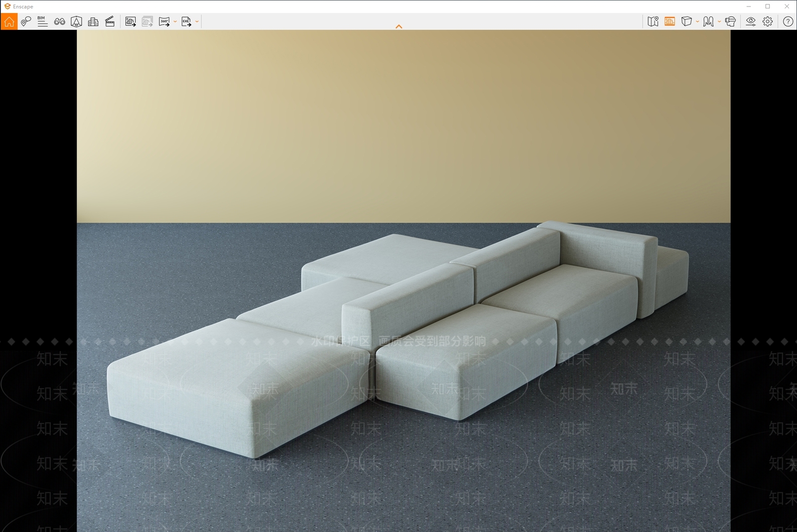Open Collaborative Annotations pin-and-speech-bubble icon
The height and width of the screenshot is (532, 797).
[x=26, y=21]
